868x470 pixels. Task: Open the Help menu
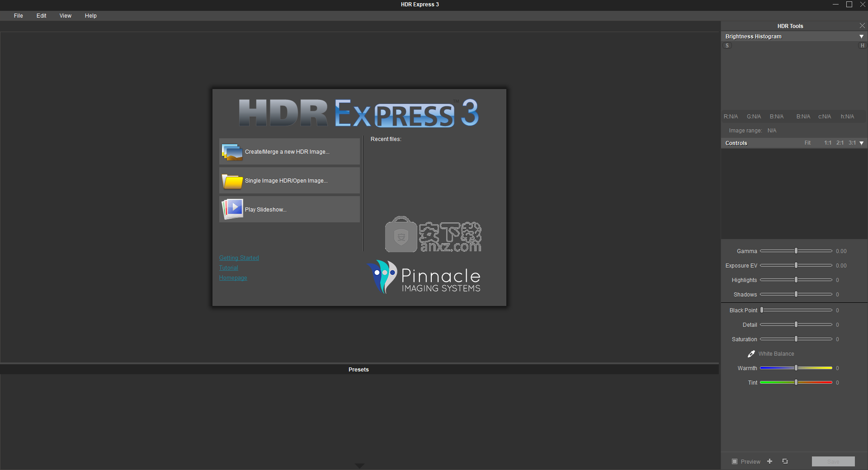[x=91, y=16]
